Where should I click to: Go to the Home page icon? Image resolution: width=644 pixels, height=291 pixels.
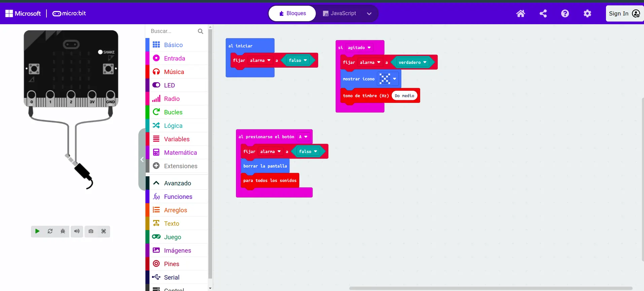point(520,13)
